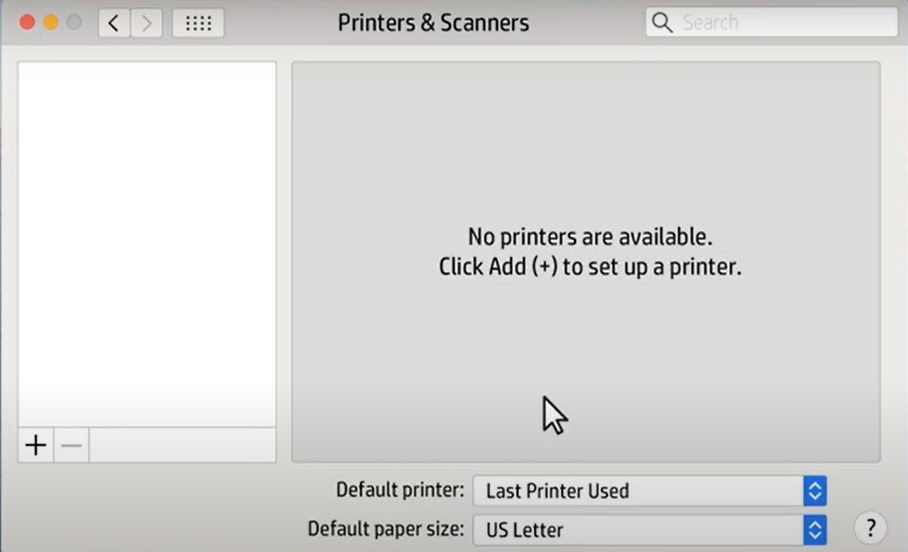Image resolution: width=908 pixels, height=552 pixels.
Task: Click blue arrows beside Last Printer Used
Action: (815, 491)
